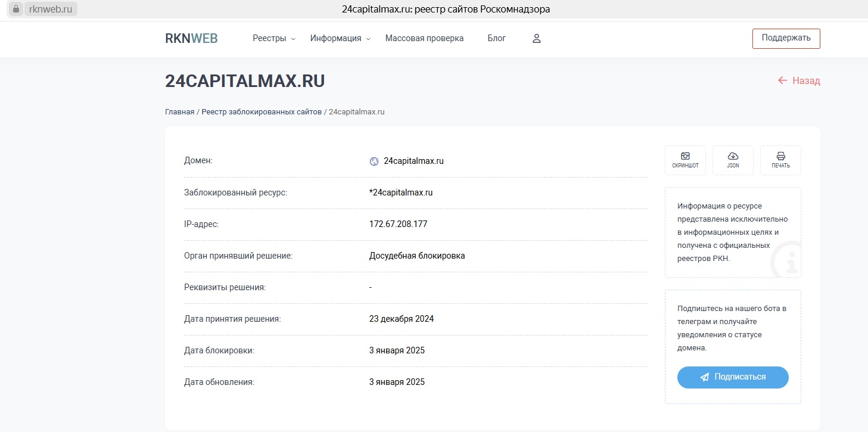Screen dimensions: 868x432
Task: Select Дата обновления value 3 января 2025
Action: [x=397, y=382]
